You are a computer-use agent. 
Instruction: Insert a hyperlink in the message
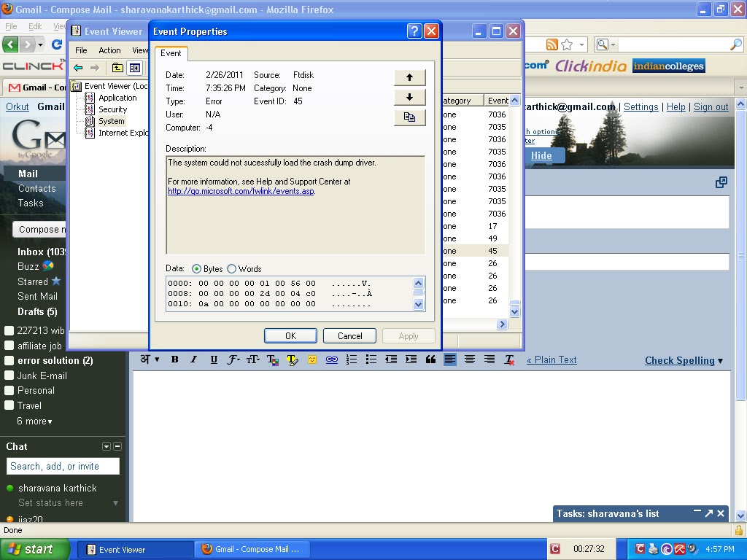tap(332, 359)
